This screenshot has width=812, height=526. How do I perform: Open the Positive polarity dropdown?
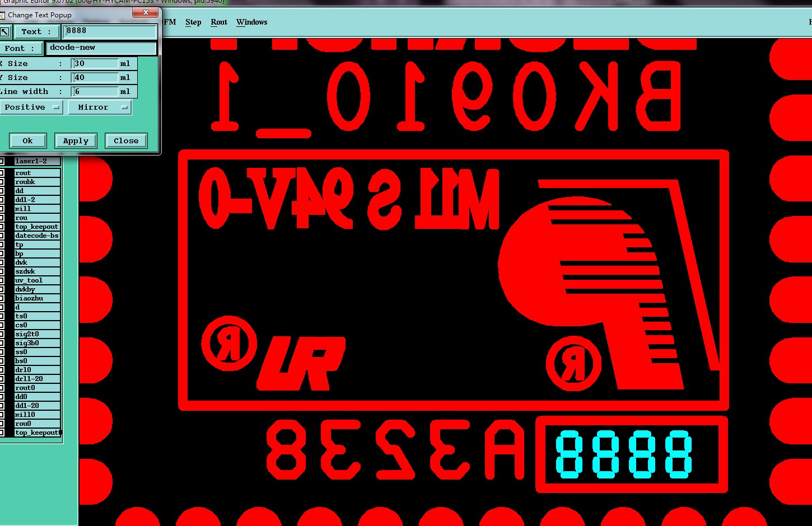tap(31, 107)
